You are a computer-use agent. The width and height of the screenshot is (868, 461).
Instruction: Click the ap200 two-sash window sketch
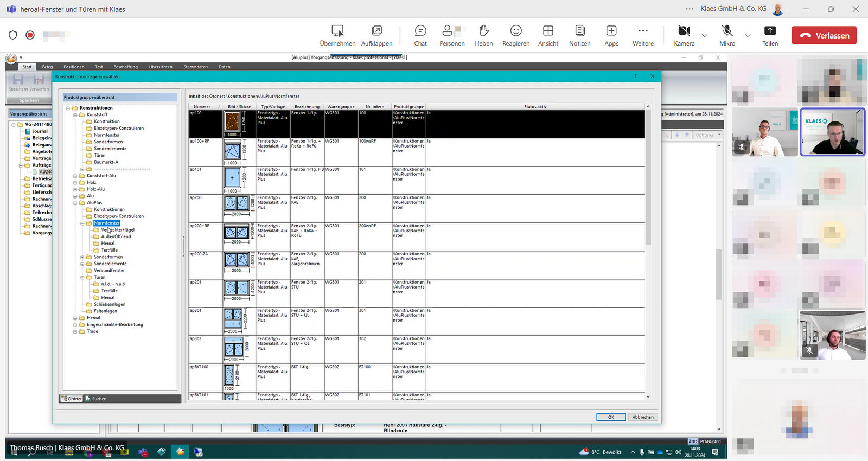tap(237, 204)
